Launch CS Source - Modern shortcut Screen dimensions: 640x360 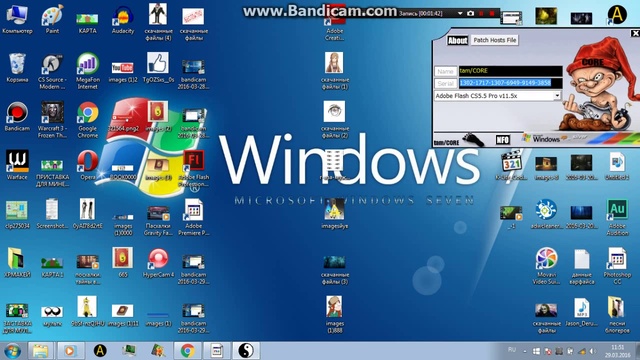coord(52,71)
